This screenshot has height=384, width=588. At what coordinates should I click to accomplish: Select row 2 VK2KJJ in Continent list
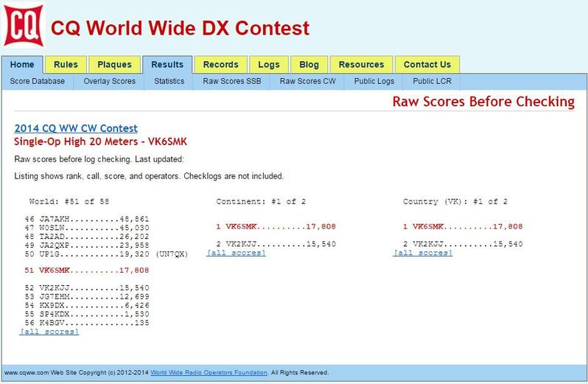(276, 244)
